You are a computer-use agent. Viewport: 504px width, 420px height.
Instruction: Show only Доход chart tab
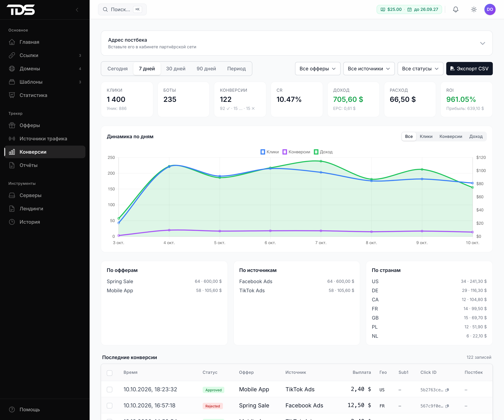tap(476, 136)
